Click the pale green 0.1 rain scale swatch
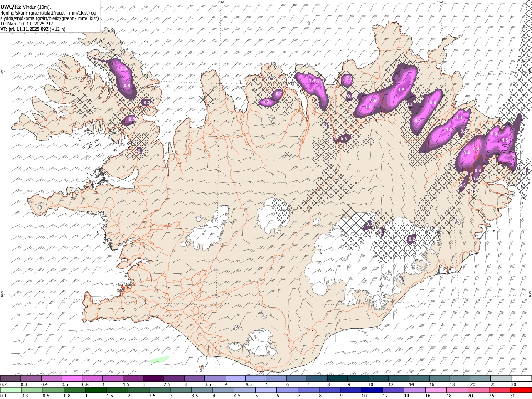This screenshot has width=532, height=399. [11, 390]
